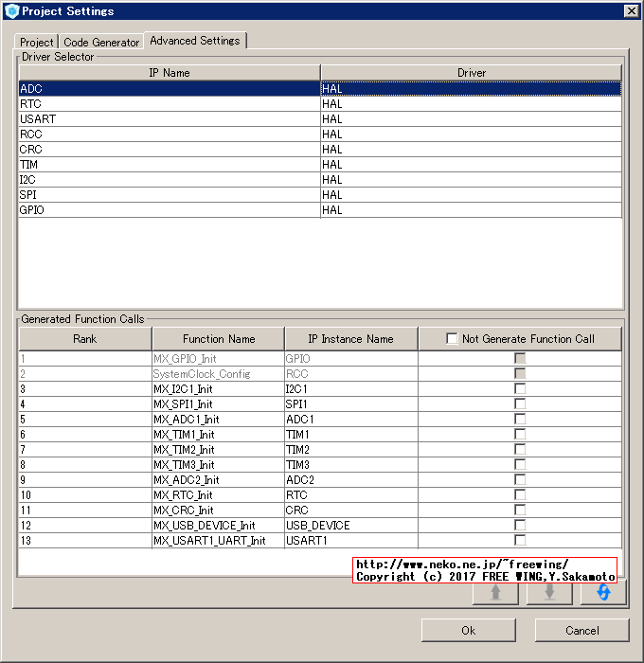Switch to the Code Generator tab
Viewport: 644px width, 663px height.
101,43
